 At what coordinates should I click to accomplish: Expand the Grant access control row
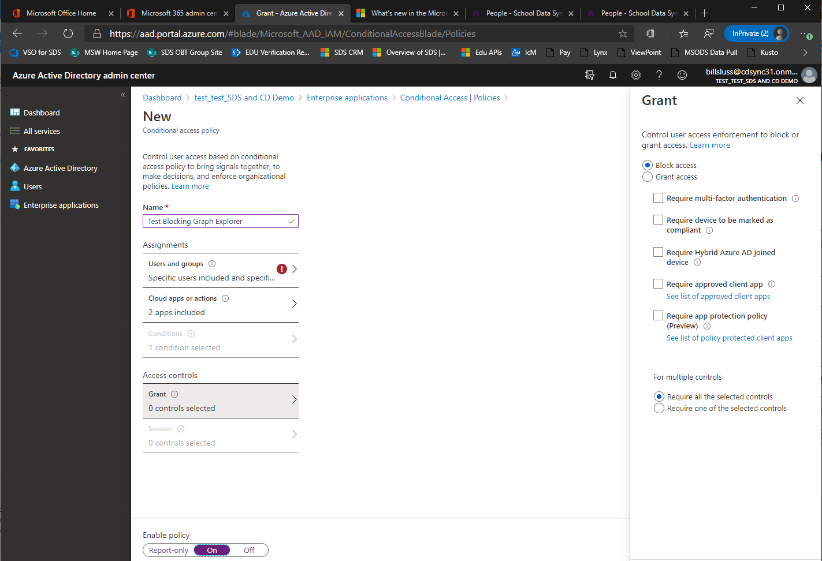[x=221, y=401]
